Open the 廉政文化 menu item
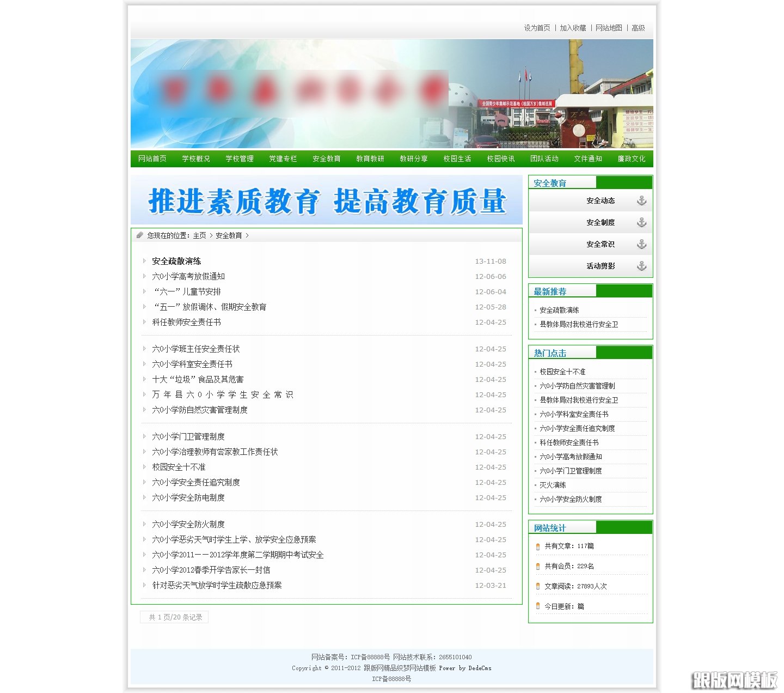Screen dimensions: 784x693 (x=632, y=159)
